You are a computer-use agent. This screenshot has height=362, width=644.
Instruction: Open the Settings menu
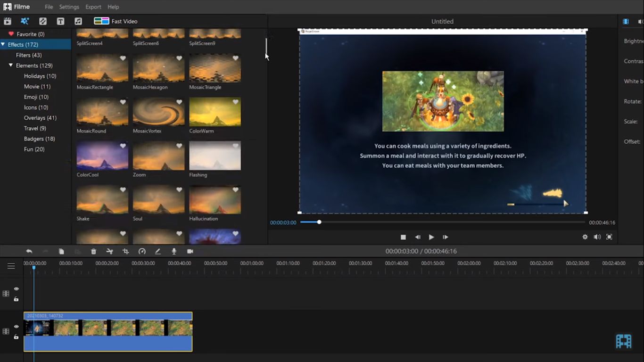(x=69, y=7)
